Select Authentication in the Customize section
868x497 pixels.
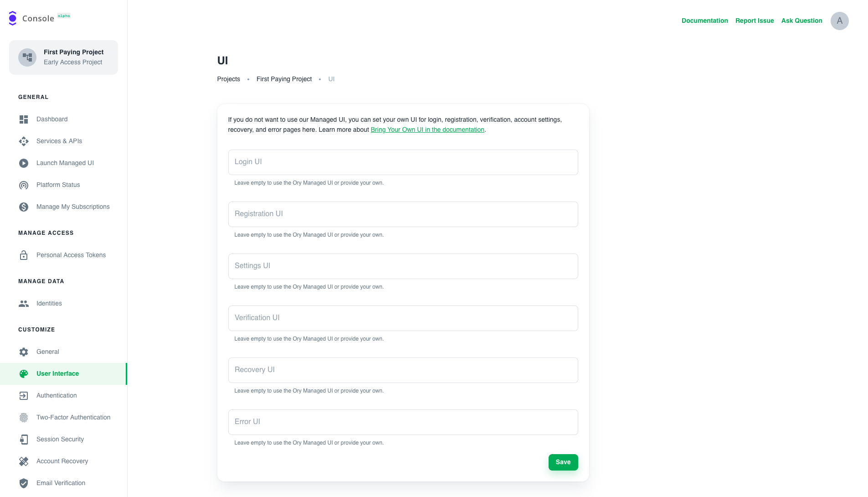[56, 396]
